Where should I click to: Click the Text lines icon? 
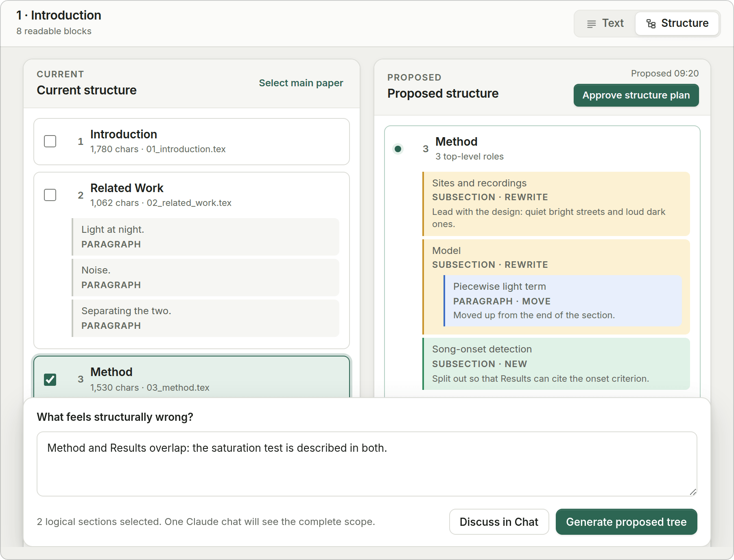592,24
